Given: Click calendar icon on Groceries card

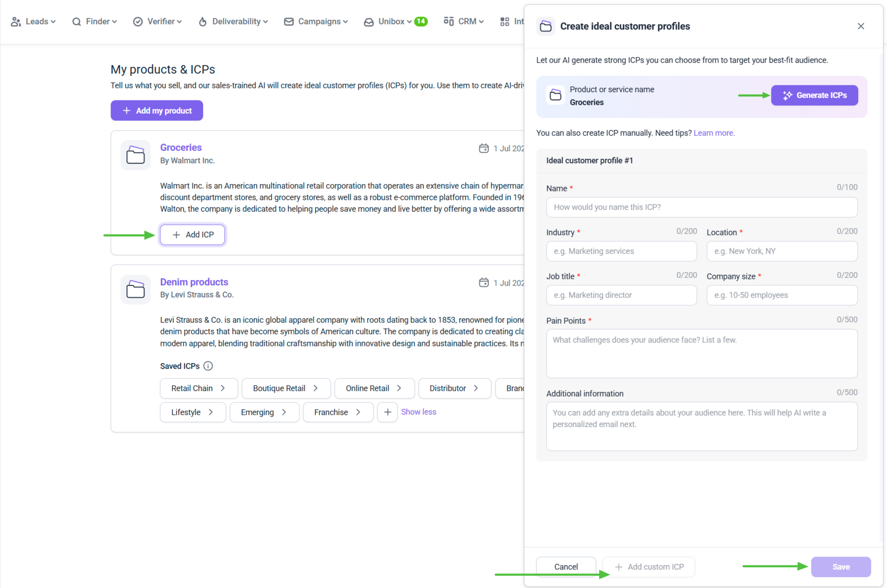Looking at the screenshot, I should (484, 148).
